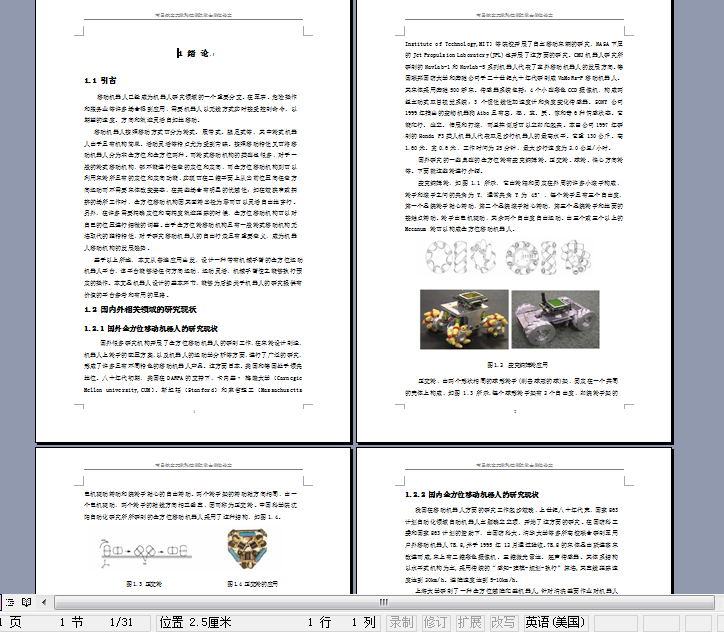Click heading '1.2 国内外相关领域的研究现状'

pos(140,309)
